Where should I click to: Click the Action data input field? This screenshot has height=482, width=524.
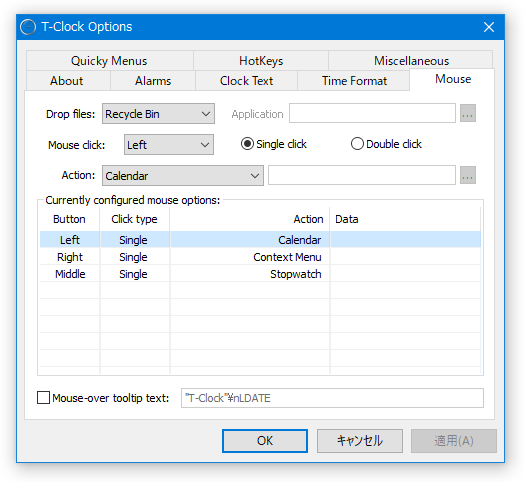pyautogui.click(x=362, y=175)
